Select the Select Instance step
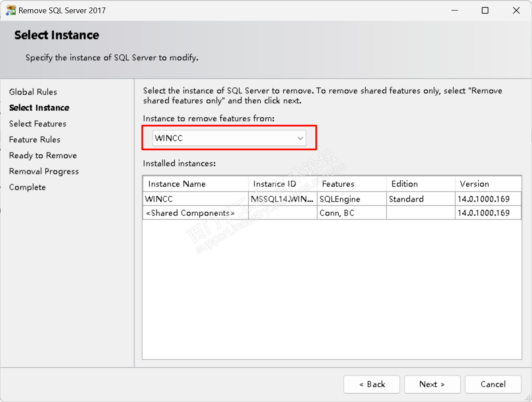 (39, 108)
